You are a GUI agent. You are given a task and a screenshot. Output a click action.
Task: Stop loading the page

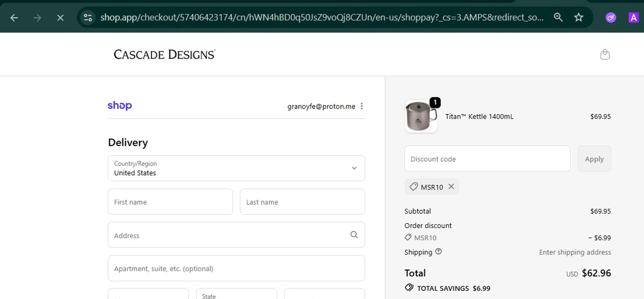click(61, 18)
